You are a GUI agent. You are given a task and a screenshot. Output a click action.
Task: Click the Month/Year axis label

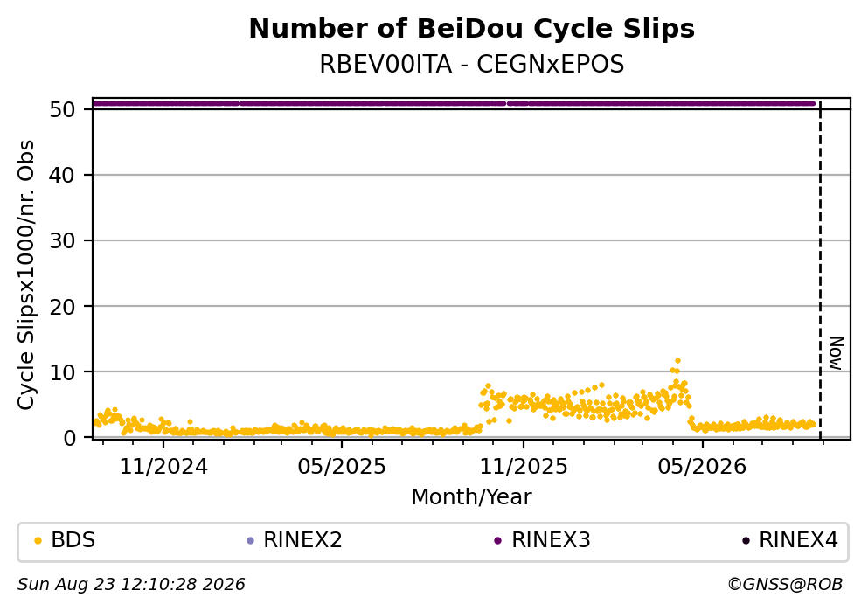coord(472,497)
